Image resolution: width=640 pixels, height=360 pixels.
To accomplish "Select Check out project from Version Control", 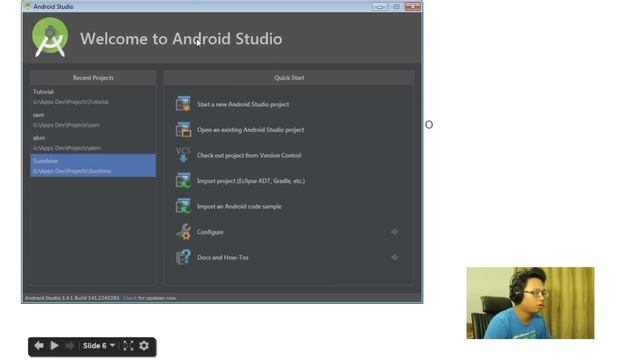I will [x=249, y=156].
